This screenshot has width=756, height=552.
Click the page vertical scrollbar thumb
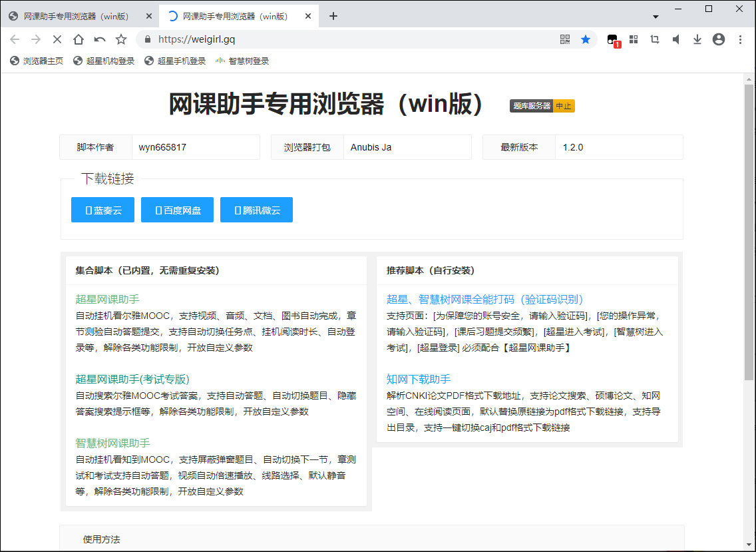click(749, 232)
